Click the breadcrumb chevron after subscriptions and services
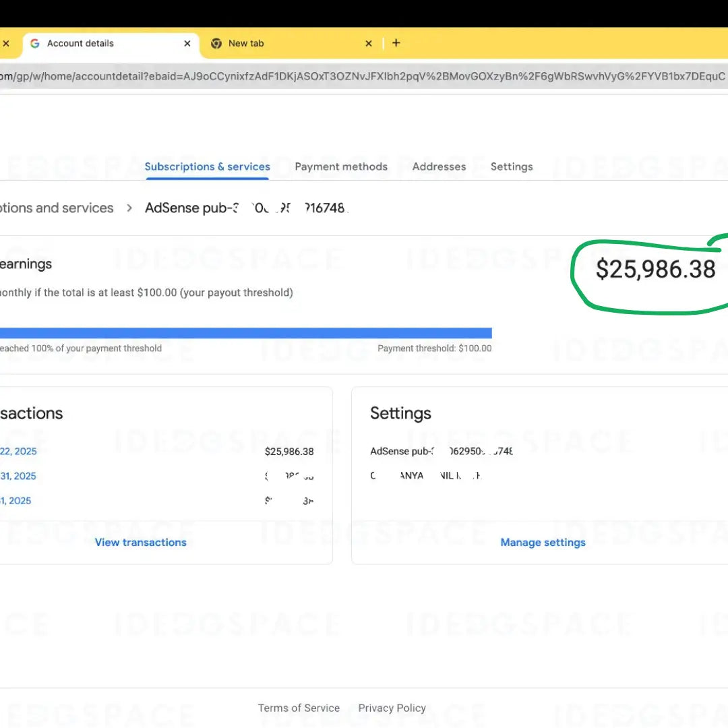Viewport: 728px width, 728px height. [129, 208]
